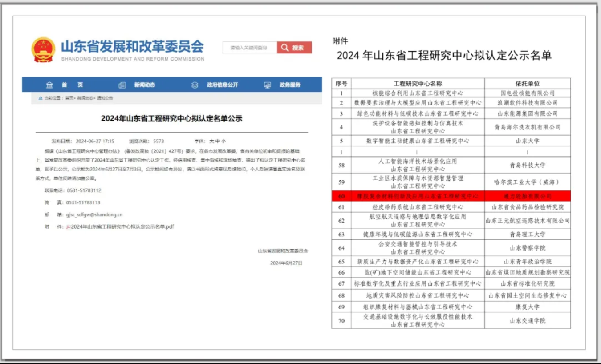Open the 政务服务 navigation item
This screenshot has width=601, height=364.
[290, 85]
